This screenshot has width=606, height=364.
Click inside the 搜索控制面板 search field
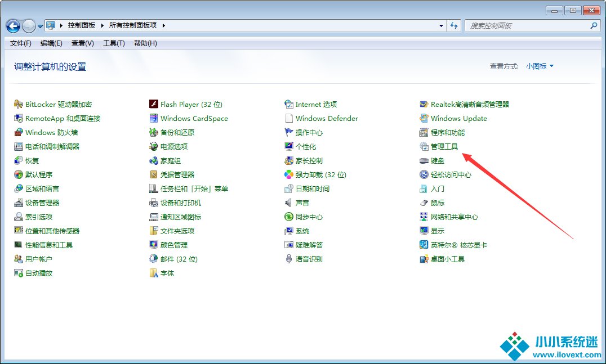[x=527, y=26]
